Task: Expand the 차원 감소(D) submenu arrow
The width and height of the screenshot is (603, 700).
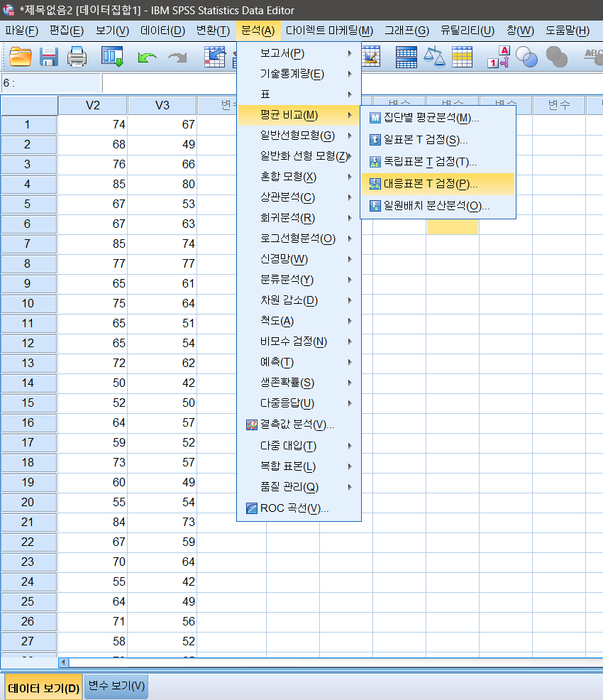Action: (350, 300)
